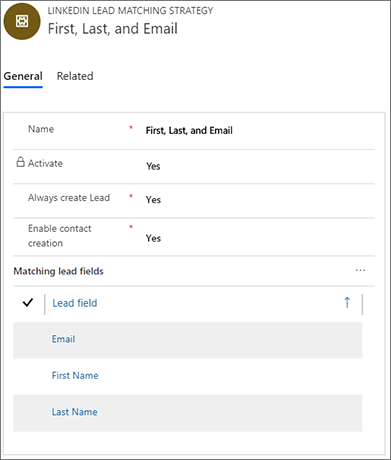Click the lock icon beside Activate
The height and width of the screenshot is (460, 391).
pos(21,162)
